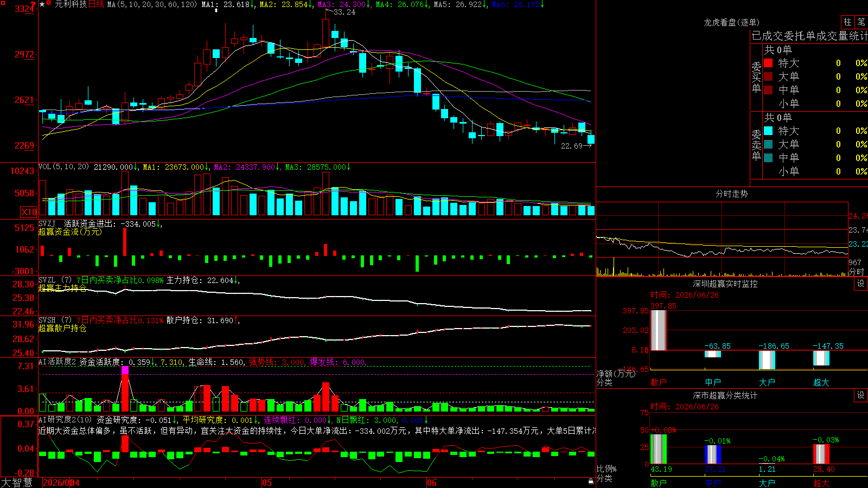Click the yellow 平均研究度 label
The width and height of the screenshot is (868, 488).
(x=203, y=420)
